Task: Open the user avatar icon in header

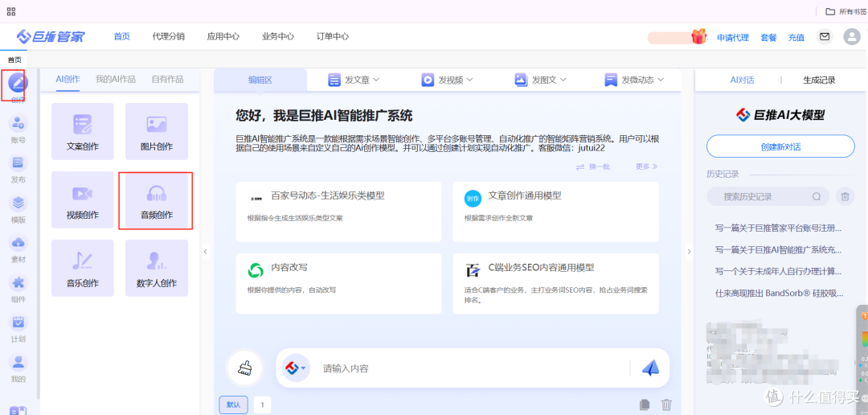Action: coord(851,36)
